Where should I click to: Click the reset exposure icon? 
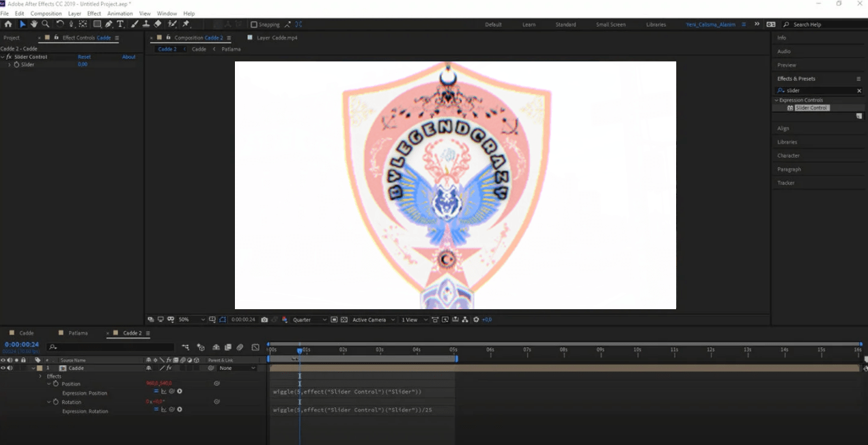click(x=476, y=319)
